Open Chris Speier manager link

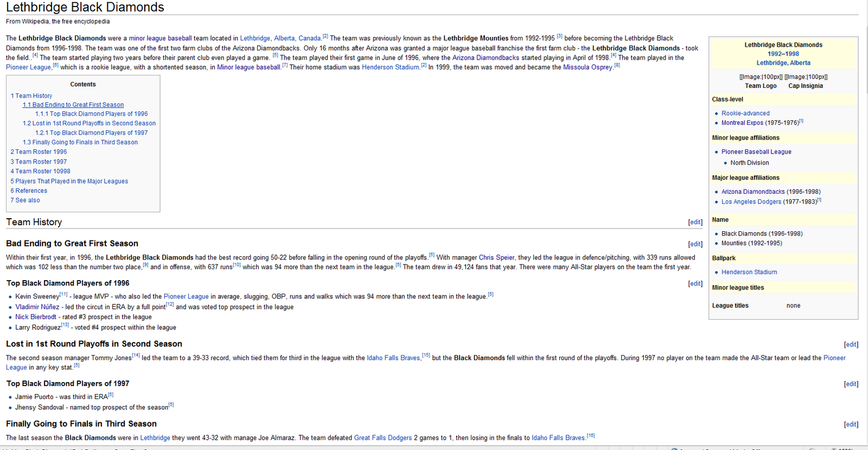[x=496, y=258]
